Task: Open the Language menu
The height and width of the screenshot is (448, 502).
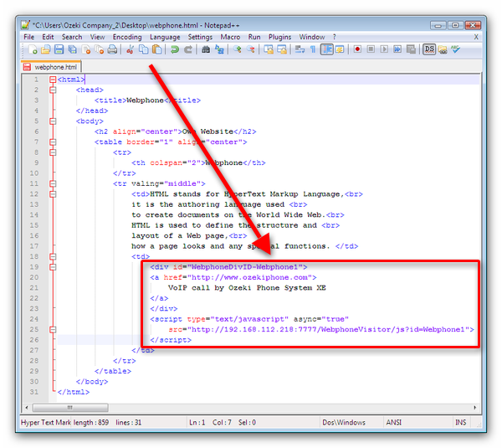Action: (165, 37)
